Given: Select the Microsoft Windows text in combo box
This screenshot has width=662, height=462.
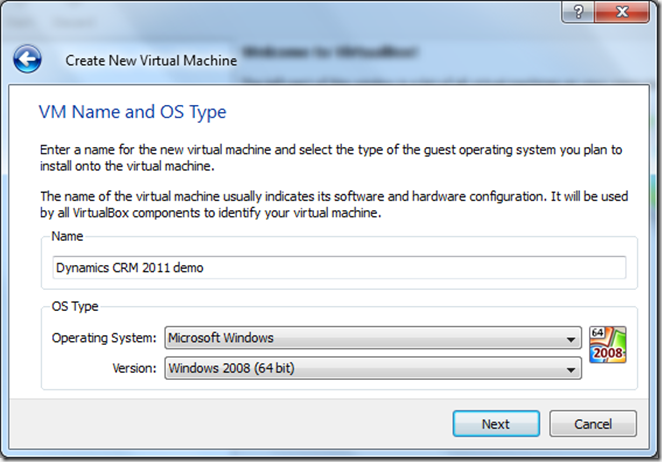Looking at the screenshot, I should click(221, 338).
